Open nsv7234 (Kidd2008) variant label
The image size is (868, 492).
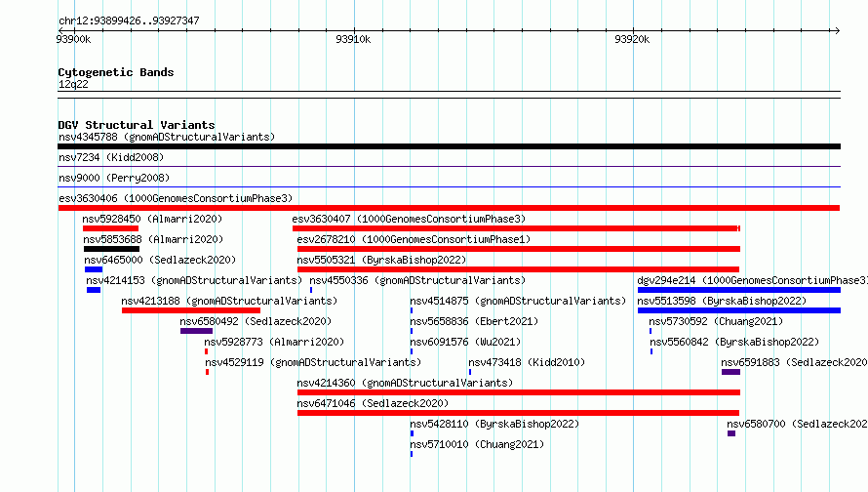coord(111,157)
